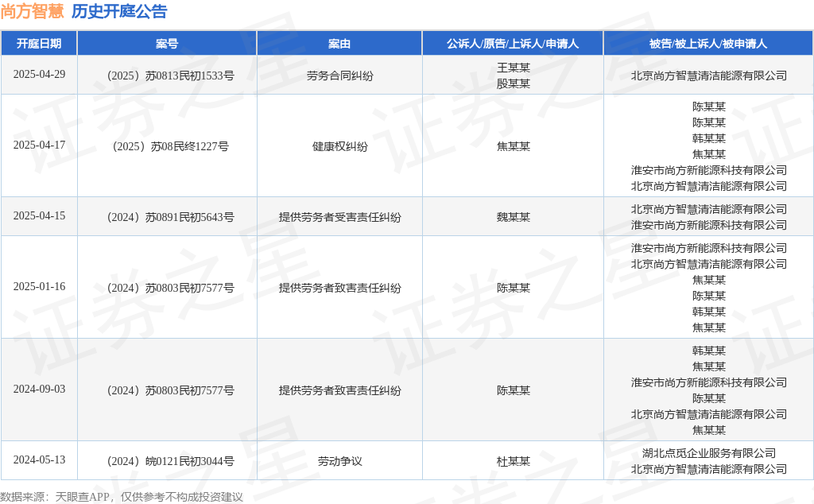This screenshot has width=814, height=504.
Task: Select plaintiff 焦某某 in the 2025-04-17 row
Action: [513, 146]
